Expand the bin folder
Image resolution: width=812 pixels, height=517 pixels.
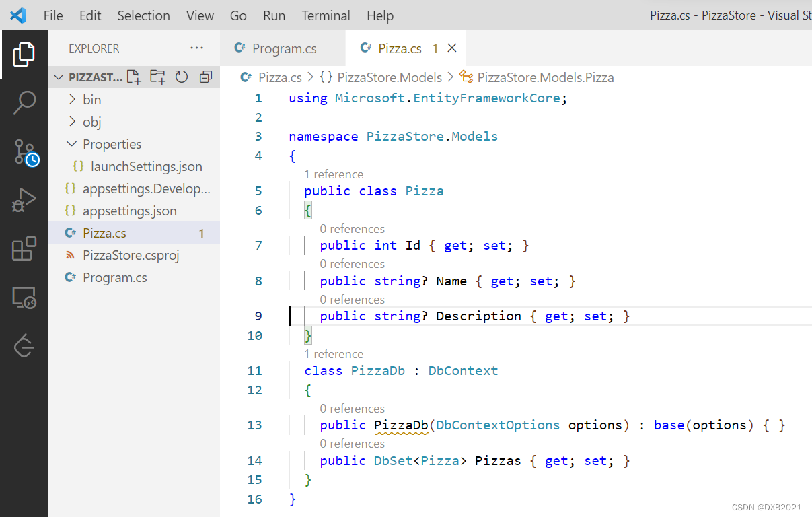(134, 100)
